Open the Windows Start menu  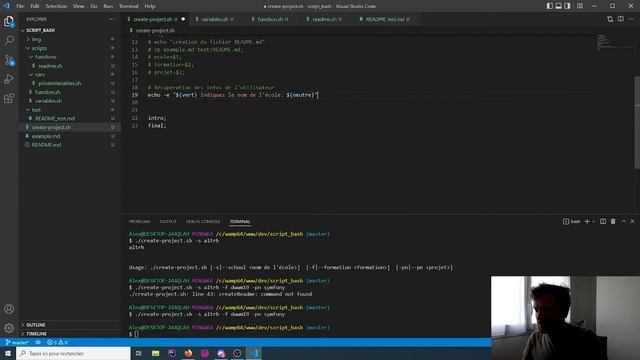(x=8, y=353)
